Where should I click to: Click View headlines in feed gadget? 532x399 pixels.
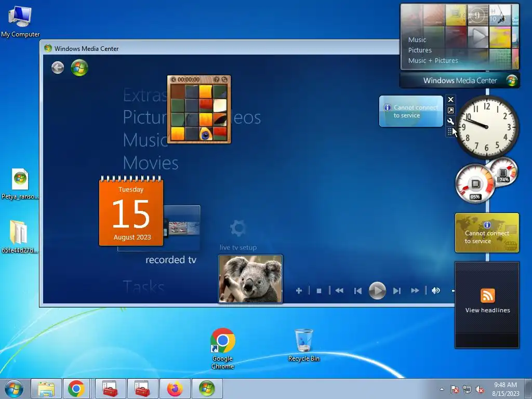pyautogui.click(x=487, y=310)
